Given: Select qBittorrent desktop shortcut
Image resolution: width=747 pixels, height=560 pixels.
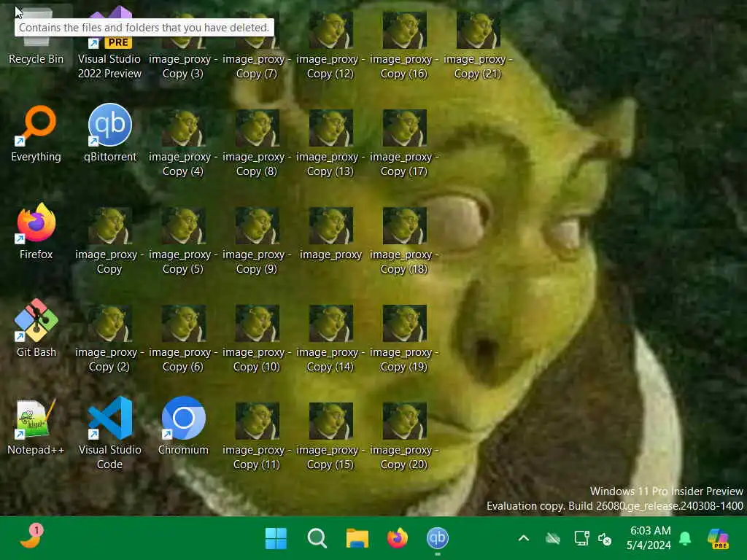Looking at the screenshot, I should [x=110, y=134].
